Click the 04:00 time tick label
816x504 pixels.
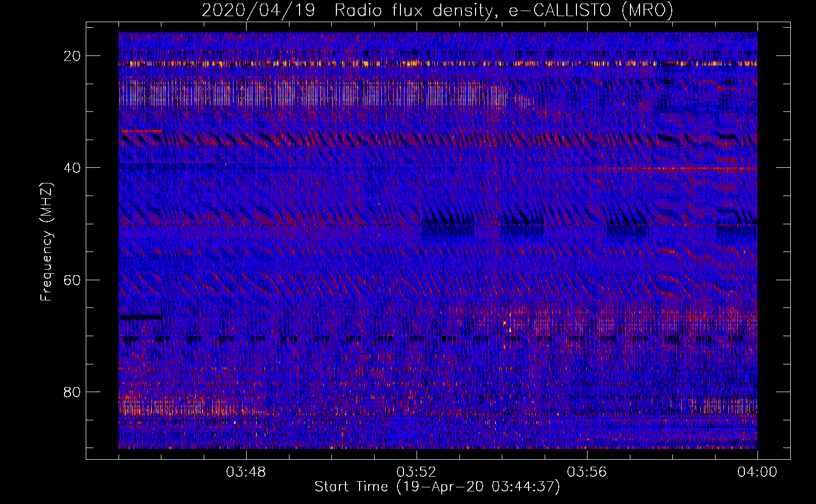coord(757,472)
